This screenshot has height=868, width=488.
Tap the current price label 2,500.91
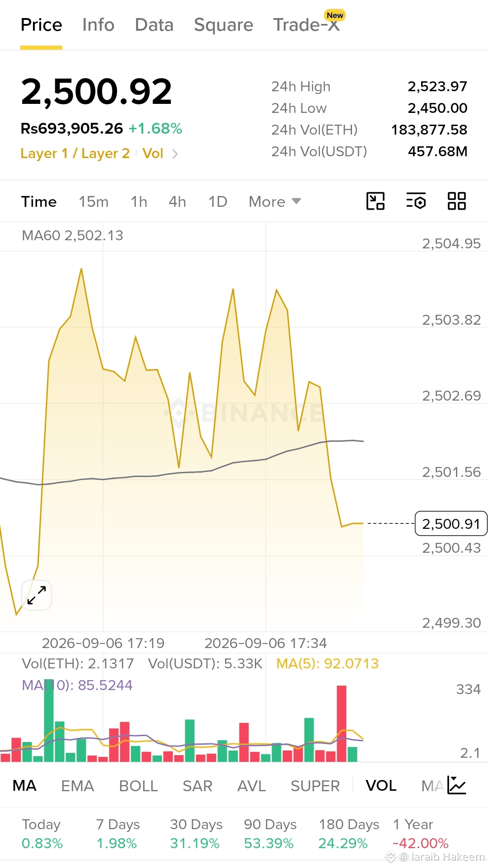pos(451,523)
